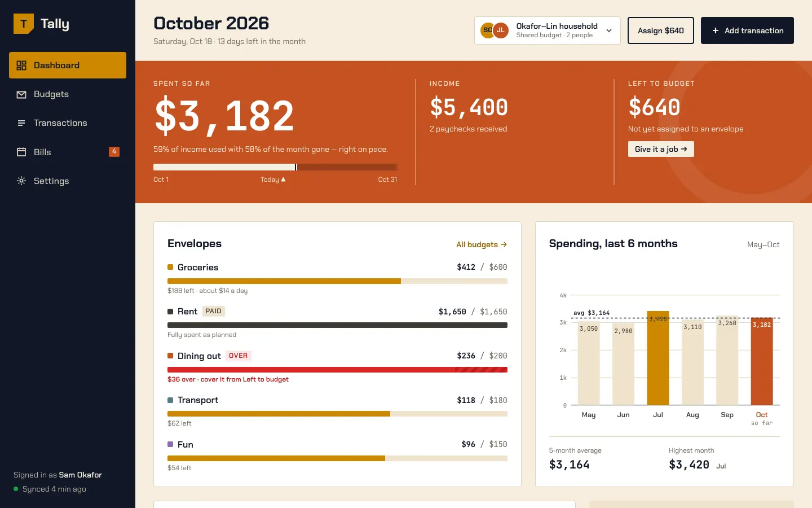
Task: Click the Groceries envelope name
Action: (x=198, y=267)
